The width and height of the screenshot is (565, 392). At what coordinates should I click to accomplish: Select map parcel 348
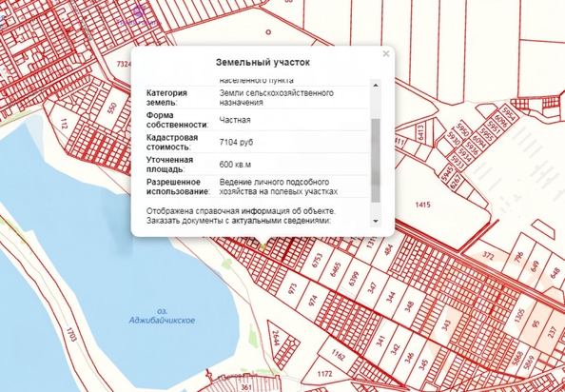[x=409, y=306]
